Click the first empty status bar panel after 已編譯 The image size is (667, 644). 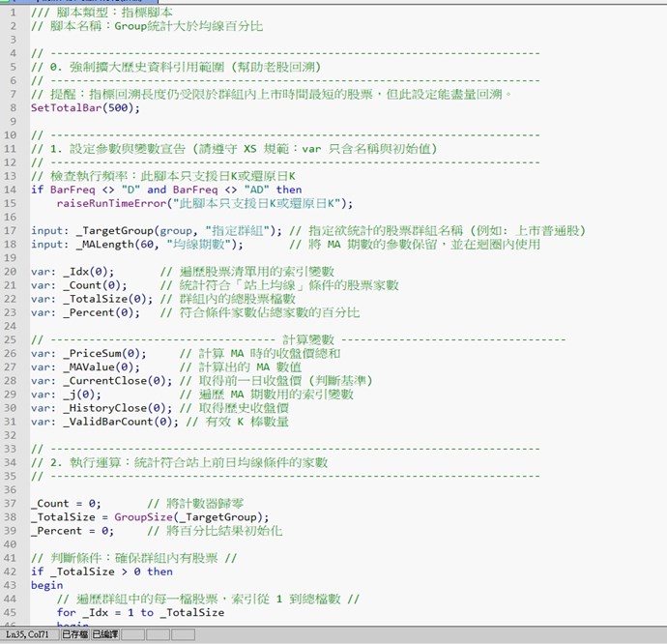(x=134, y=634)
